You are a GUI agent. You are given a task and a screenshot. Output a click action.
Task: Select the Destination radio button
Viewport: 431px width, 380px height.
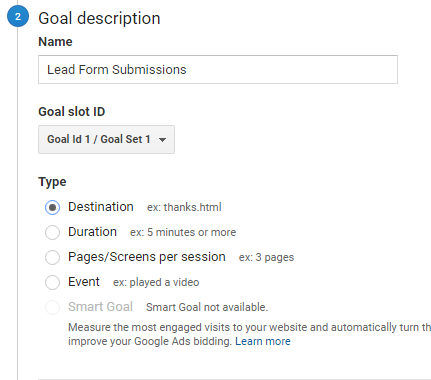(x=52, y=207)
